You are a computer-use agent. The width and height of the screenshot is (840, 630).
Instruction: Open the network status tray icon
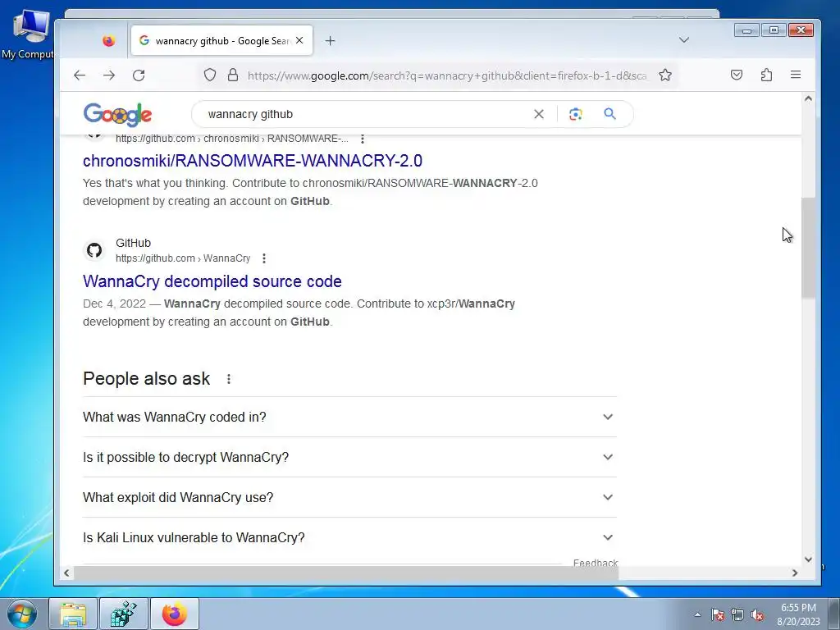pos(737,614)
